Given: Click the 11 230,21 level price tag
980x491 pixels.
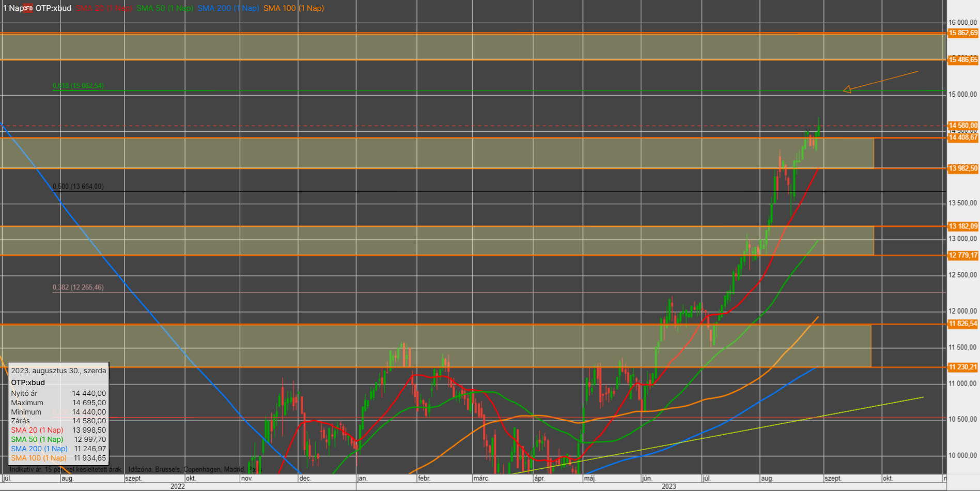Looking at the screenshot, I should click(x=963, y=367).
